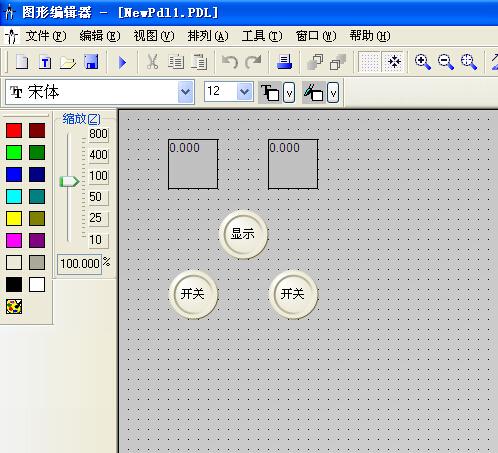Click the 800 zoom level button
Screen dimensions: 498x453
click(x=98, y=134)
